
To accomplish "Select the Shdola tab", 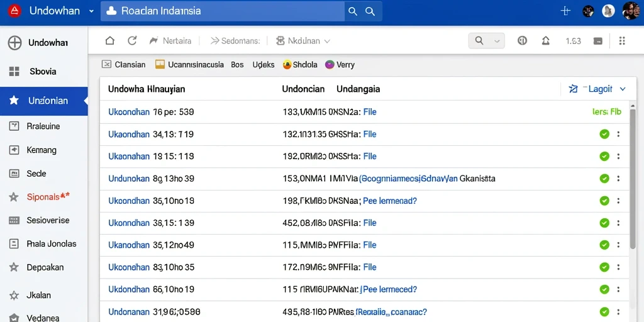I will pos(300,65).
